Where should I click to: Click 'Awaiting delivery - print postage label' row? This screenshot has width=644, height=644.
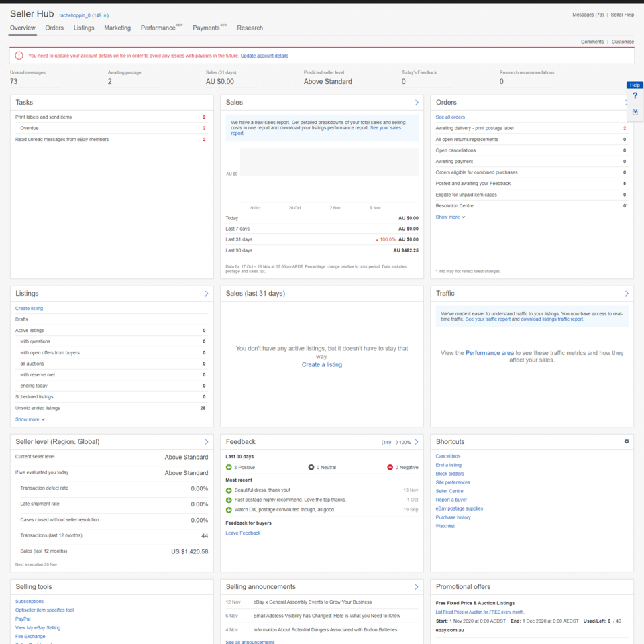coord(532,128)
